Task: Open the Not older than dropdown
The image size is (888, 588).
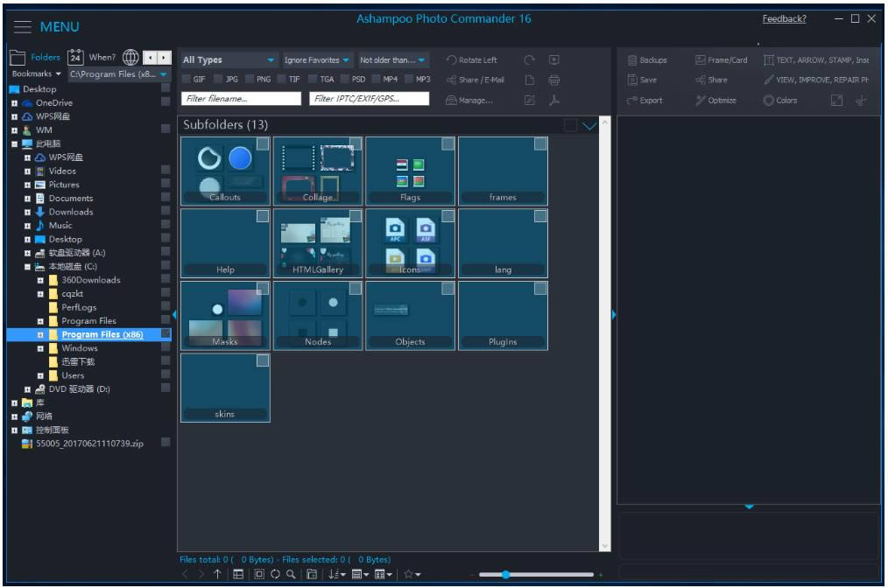Action: (392, 60)
